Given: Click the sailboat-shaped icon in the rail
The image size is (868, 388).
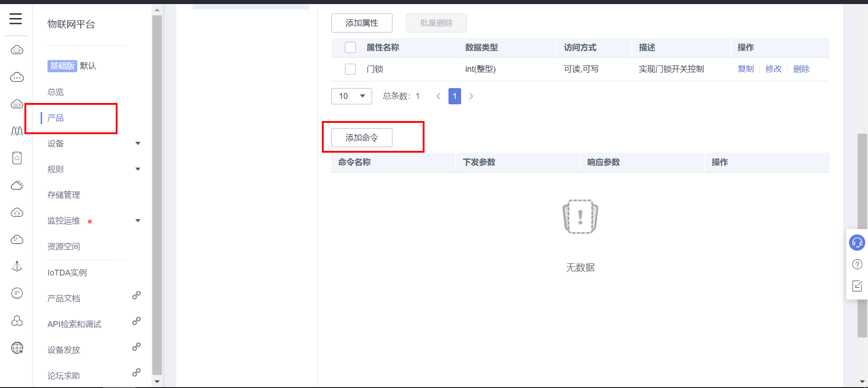Looking at the screenshot, I should tap(17, 266).
